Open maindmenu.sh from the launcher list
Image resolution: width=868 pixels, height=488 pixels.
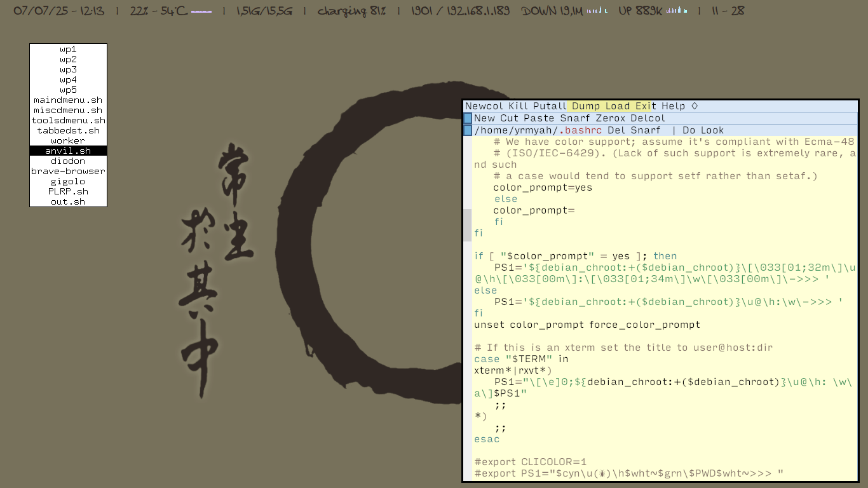(x=68, y=100)
